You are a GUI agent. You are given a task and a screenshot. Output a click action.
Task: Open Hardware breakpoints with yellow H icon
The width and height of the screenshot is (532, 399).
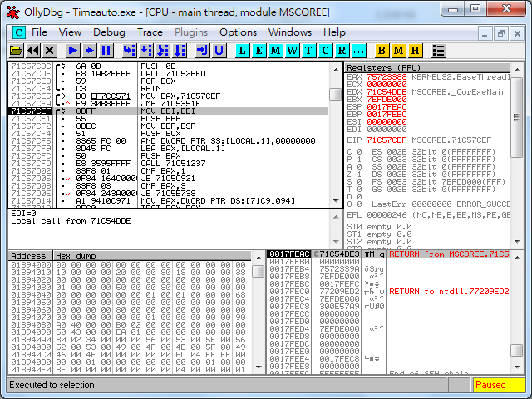[415, 51]
